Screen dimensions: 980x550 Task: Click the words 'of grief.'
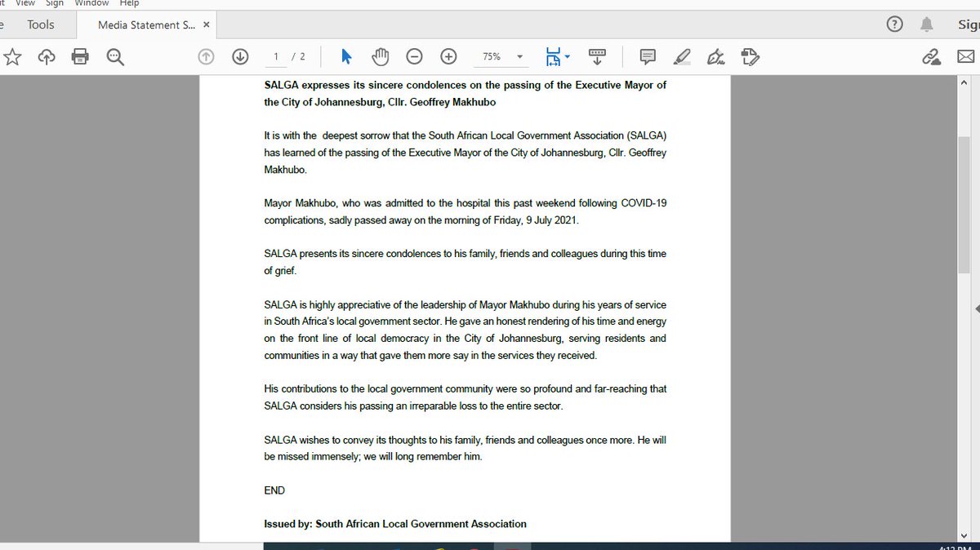[x=280, y=271]
